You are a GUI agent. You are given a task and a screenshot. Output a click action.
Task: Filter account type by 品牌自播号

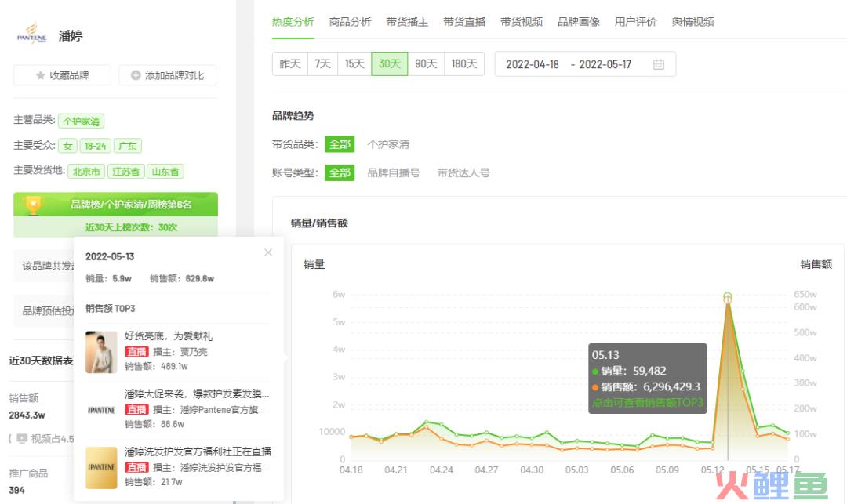pos(393,172)
